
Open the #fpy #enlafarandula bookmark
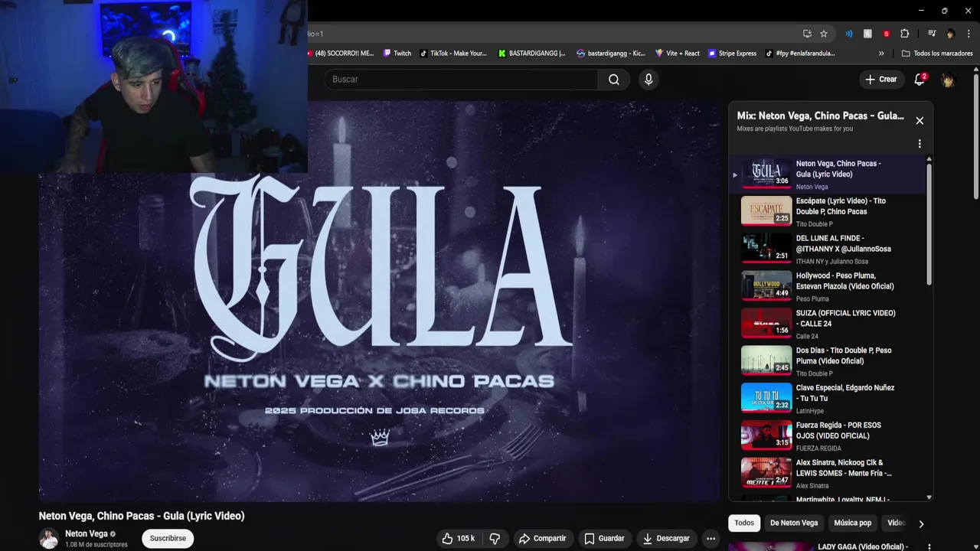pyautogui.click(x=800, y=54)
